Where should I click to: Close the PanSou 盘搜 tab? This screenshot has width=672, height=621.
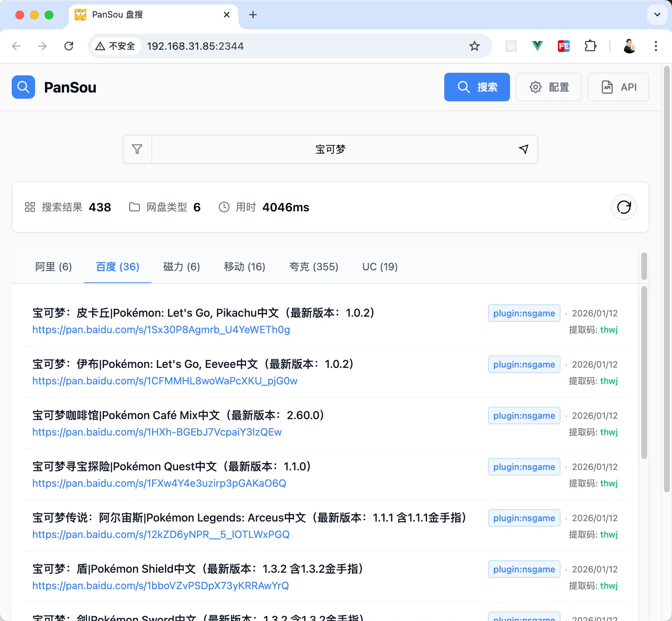tap(227, 15)
